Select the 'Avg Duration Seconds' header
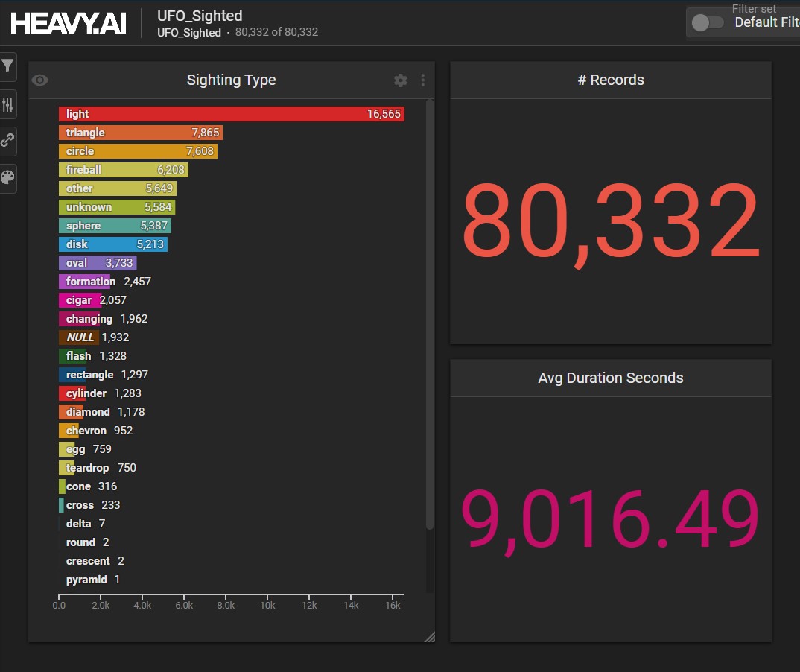This screenshot has height=672, width=800. tap(611, 378)
